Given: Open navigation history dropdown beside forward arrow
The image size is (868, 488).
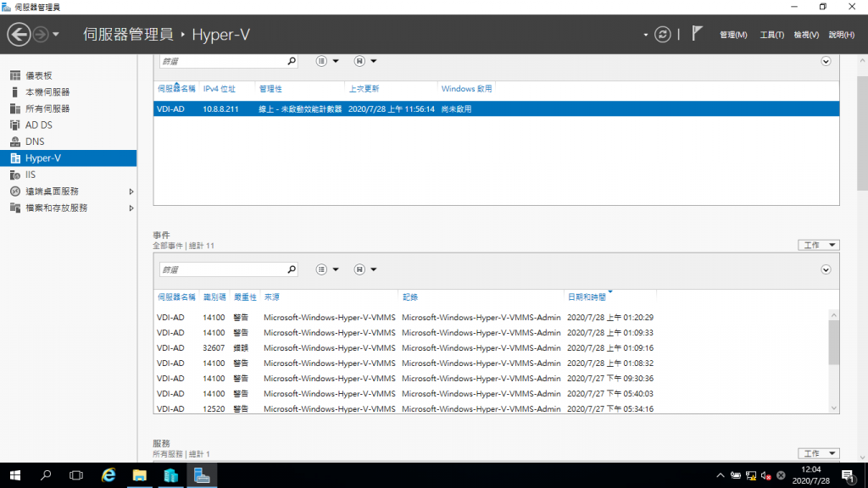Looking at the screenshot, I should (56, 34).
